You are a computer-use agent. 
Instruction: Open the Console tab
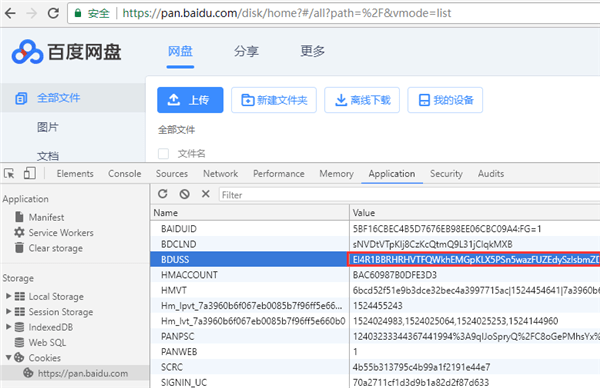(x=124, y=174)
